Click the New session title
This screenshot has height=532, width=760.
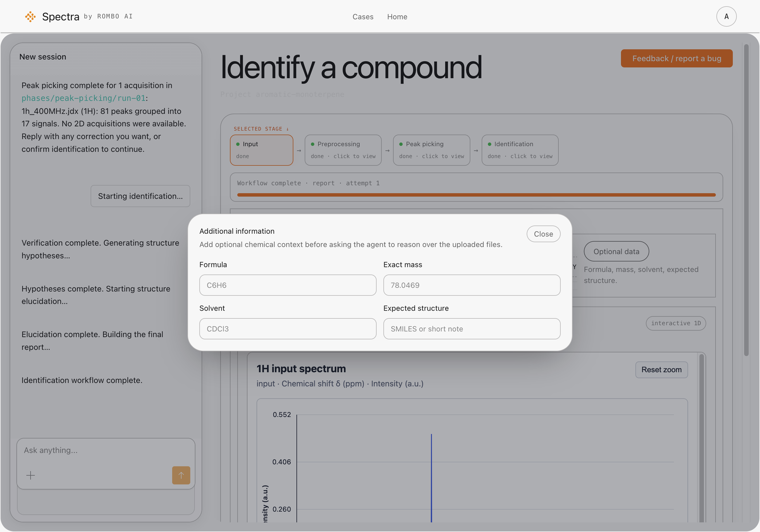point(43,57)
